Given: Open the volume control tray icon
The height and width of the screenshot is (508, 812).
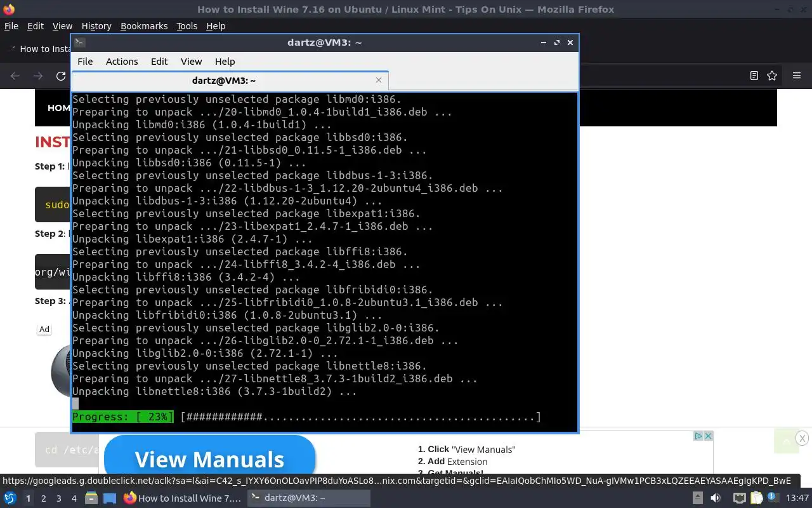Looking at the screenshot, I should [716, 498].
